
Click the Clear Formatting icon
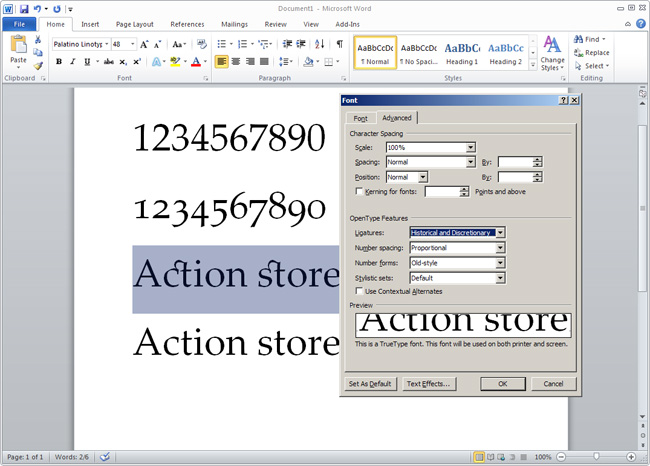(201, 44)
